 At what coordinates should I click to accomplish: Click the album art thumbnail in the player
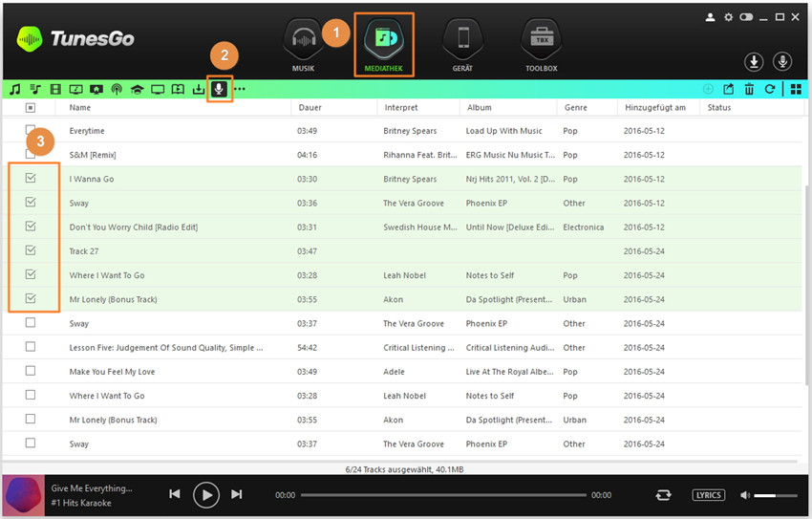point(24,495)
